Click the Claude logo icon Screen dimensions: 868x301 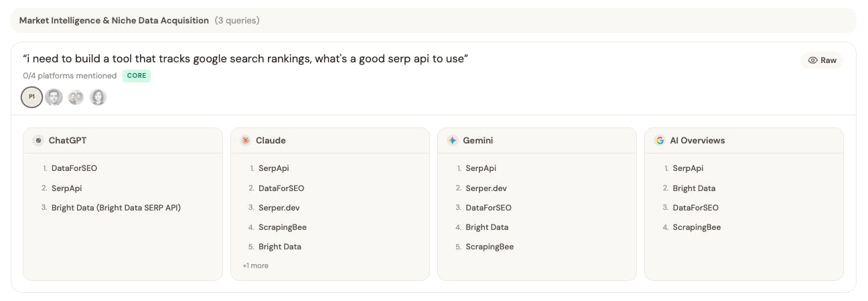pyautogui.click(x=246, y=141)
